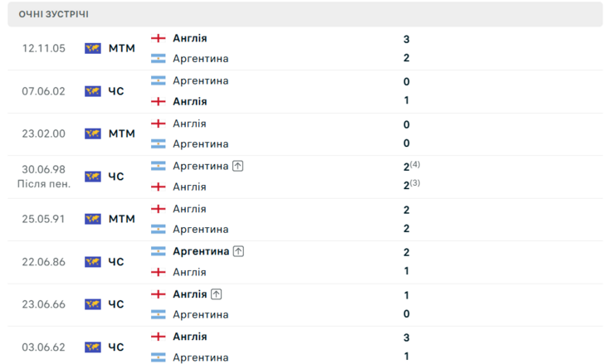Select ЧС competition label for 22.06.86
Viewport: 610px width, 364px height.
116,262
